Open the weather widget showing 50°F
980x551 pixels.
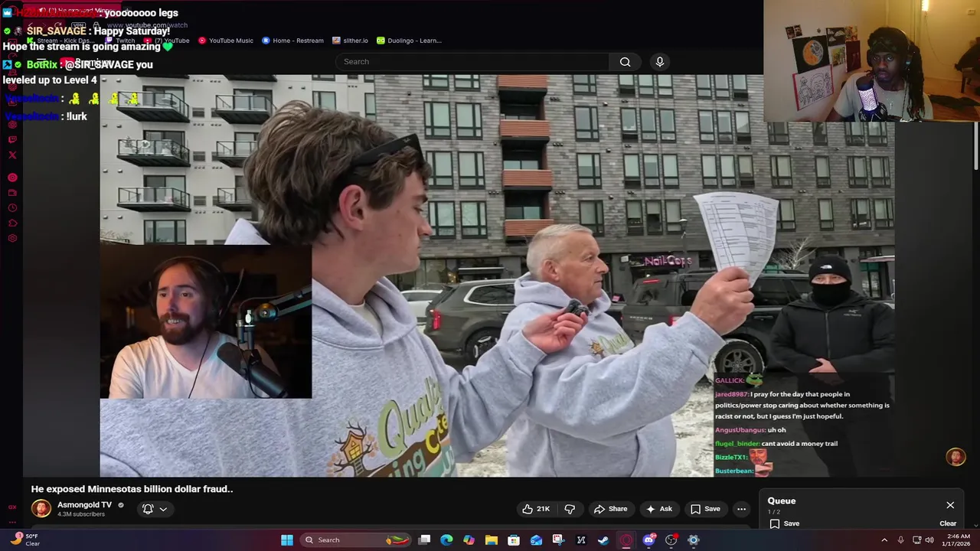coord(25,540)
